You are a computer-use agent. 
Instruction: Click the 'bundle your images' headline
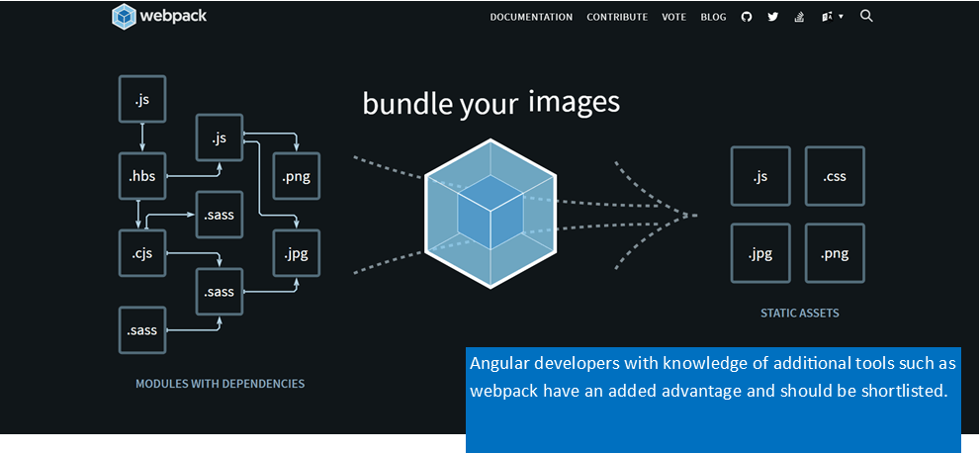click(x=491, y=103)
